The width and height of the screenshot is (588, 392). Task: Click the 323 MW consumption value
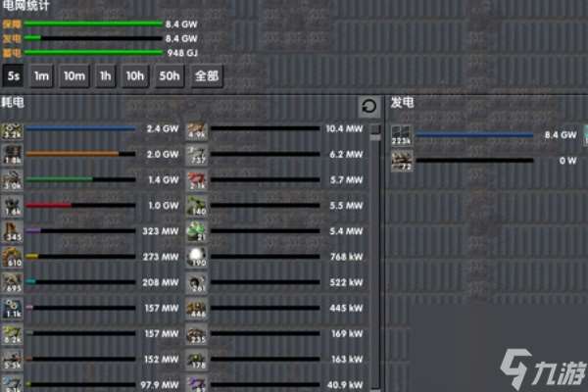click(160, 231)
